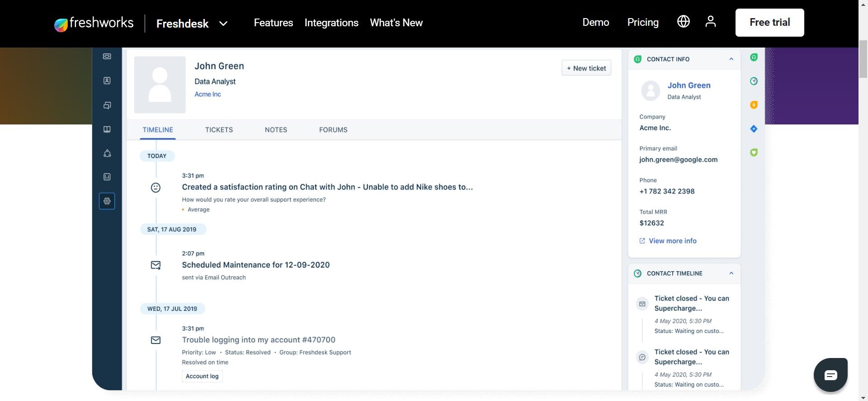Click the email outreach envelope icon
Screen dimensions: 868x401
(x=156, y=265)
